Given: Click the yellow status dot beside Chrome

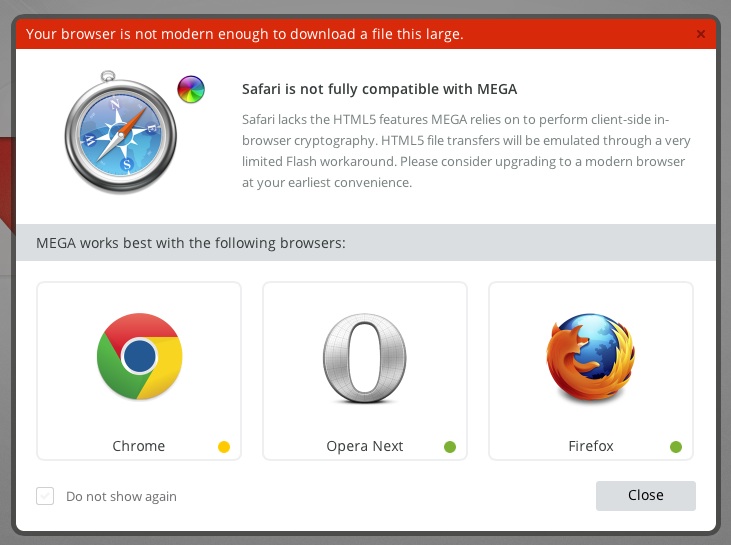Looking at the screenshot, I should (224, 447).
